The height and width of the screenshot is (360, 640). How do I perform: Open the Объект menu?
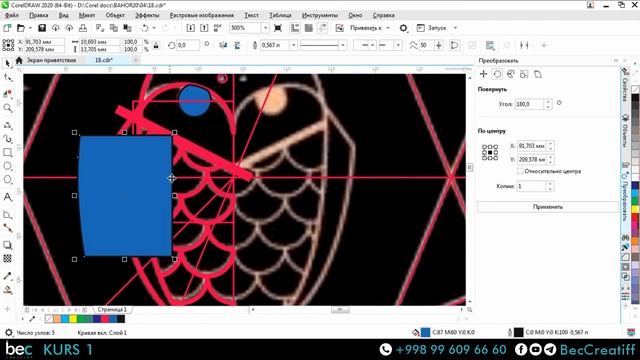coord(115,15)
